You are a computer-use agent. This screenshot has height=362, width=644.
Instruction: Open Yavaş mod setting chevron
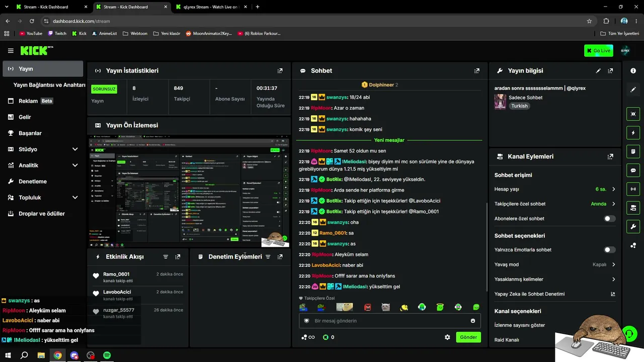(613, 264)
